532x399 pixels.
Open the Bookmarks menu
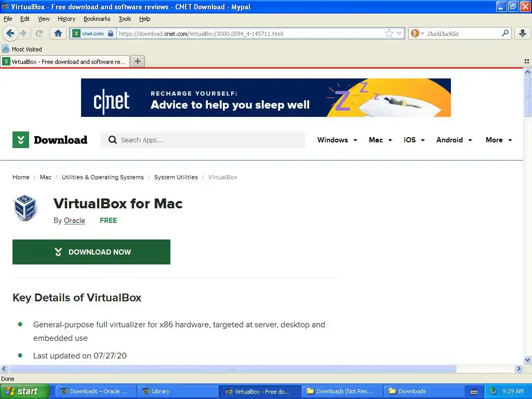click(97, 19)
